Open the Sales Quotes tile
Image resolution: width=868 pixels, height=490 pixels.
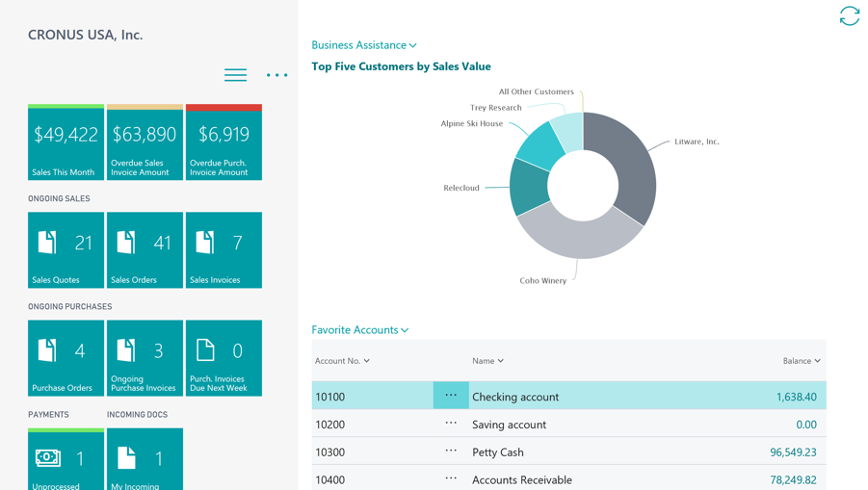point(66,250)
